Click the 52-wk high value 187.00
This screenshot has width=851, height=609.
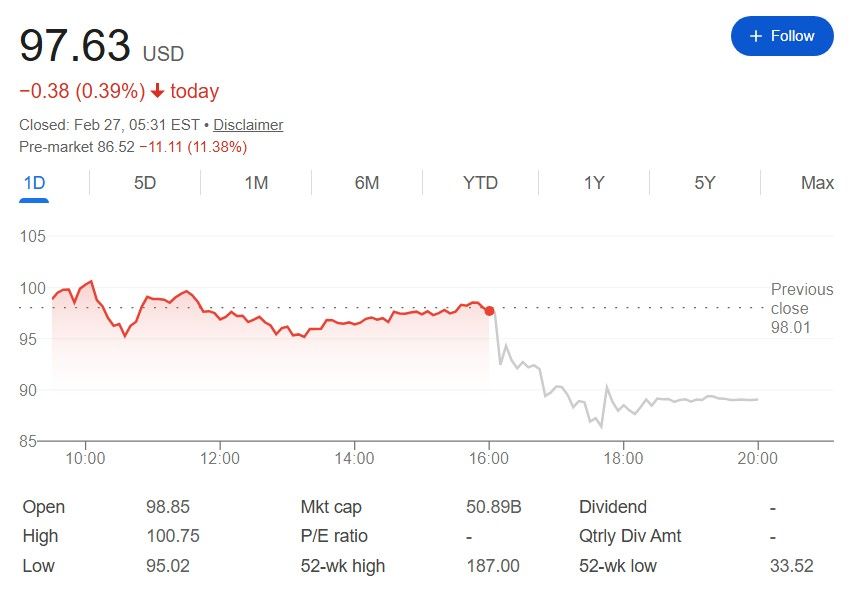pyautogui.click(x=493, y=566)
